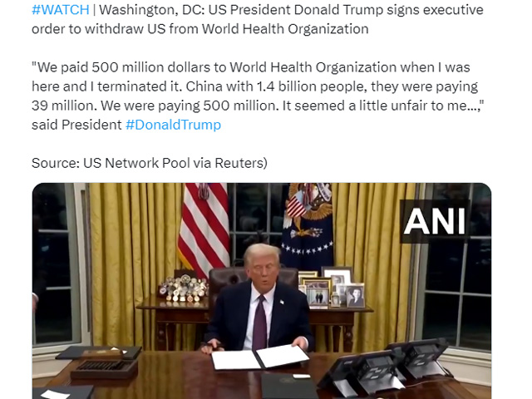Click the closed black folder on the desk
The height and width of the screenshot is (399, 532).
288,386
